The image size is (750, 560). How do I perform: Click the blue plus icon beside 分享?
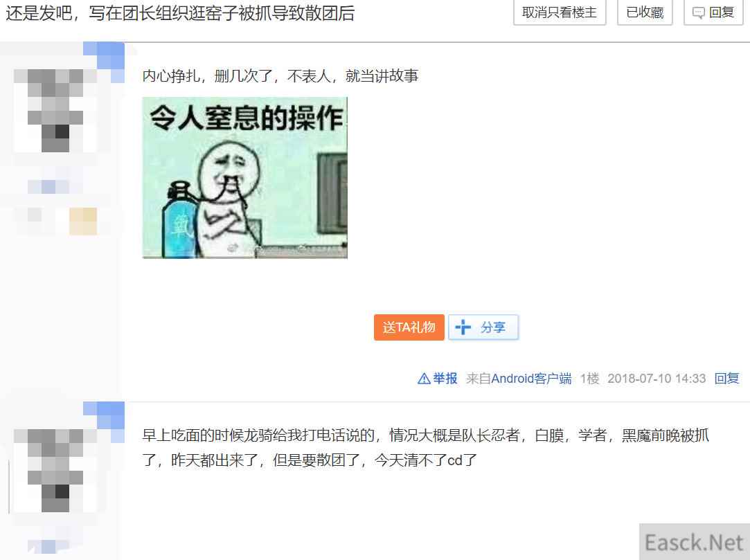tap(463, 327)
